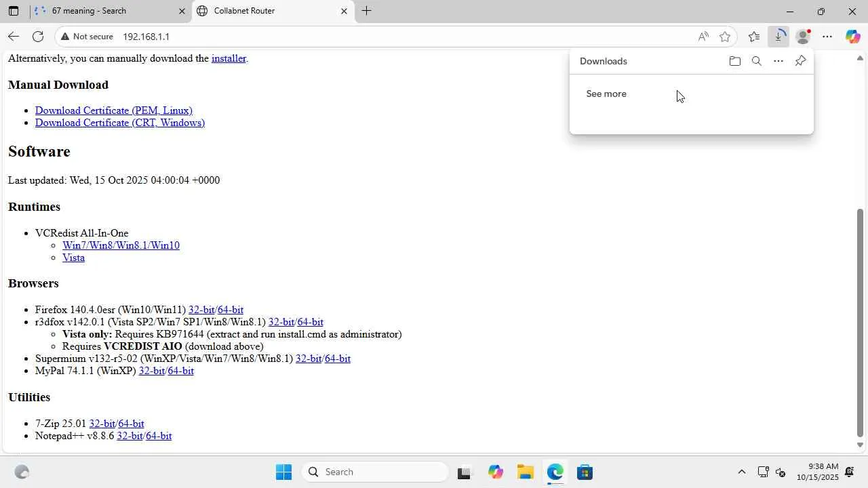Open File Explorer from the taskbar
868x488 pixels.
(x=526, y=472)
